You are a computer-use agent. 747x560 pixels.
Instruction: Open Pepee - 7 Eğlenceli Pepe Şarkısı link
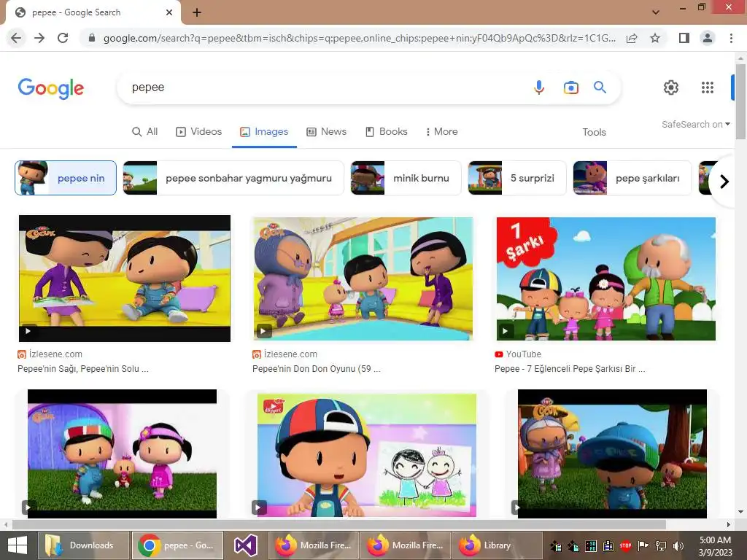point(570,368)
